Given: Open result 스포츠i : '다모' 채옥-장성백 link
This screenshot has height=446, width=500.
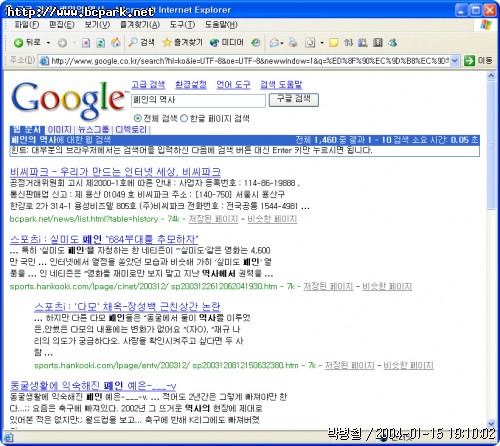Looking at the screenshot, I should pyautogui.click(x=127, y=306).
